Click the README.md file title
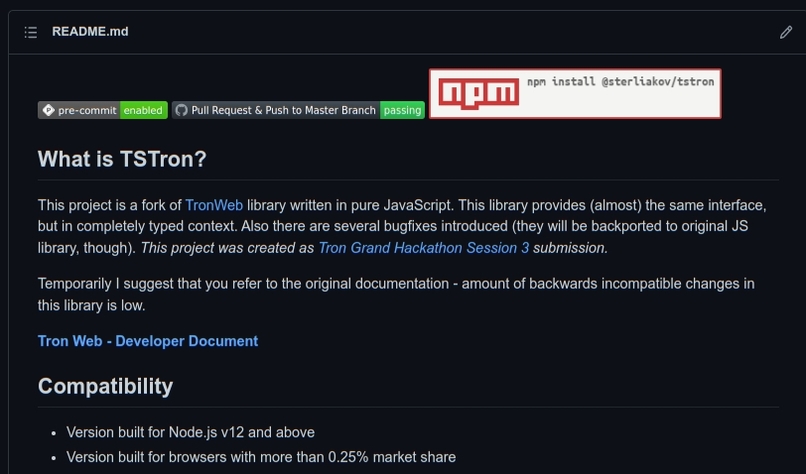806x474 pixels. coord(90,31)
